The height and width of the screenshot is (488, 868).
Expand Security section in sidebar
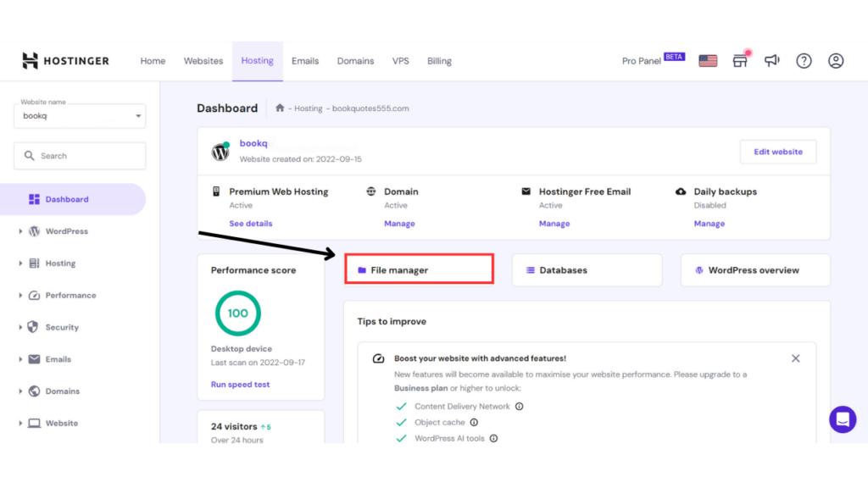point(20,327)
